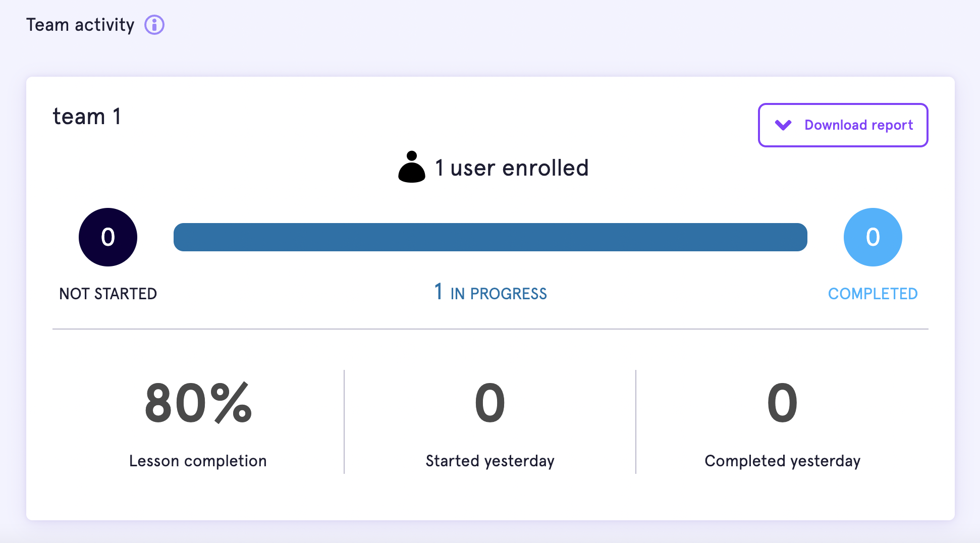Image resolution: width=980 pixels, height=543 pixels.
Task: Click the Completed yesterday zero value
Action: coord(782,403)
